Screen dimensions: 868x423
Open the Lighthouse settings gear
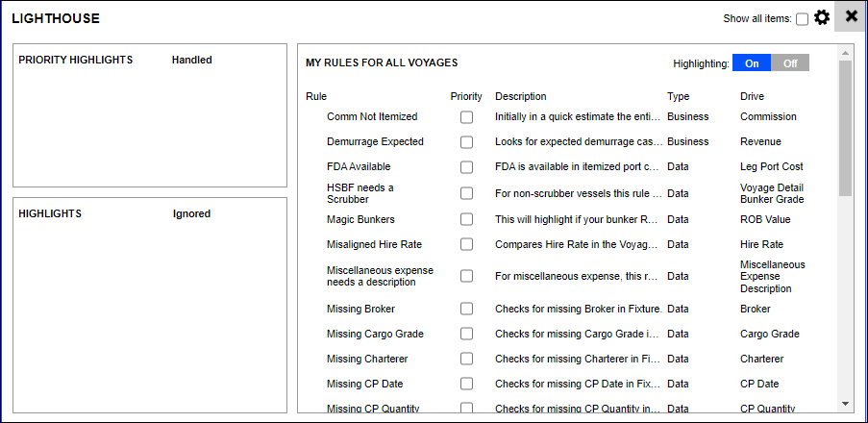coord(822,17)
